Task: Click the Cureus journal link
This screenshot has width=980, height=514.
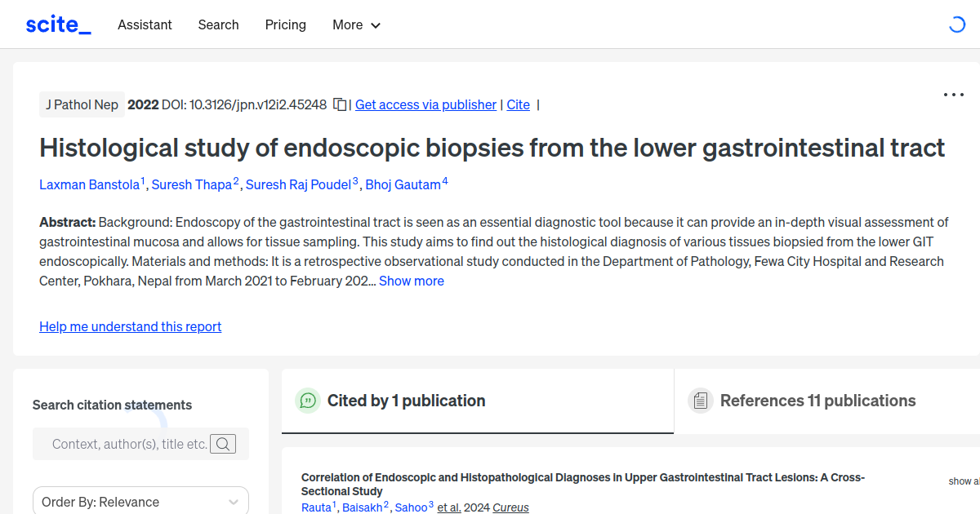Action: click(510, 507)
